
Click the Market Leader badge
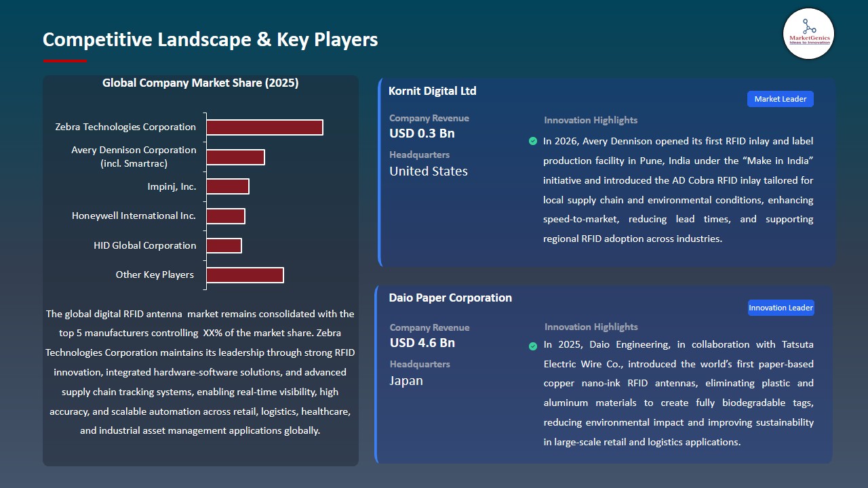pyautogui.click(x=781, y=99)
